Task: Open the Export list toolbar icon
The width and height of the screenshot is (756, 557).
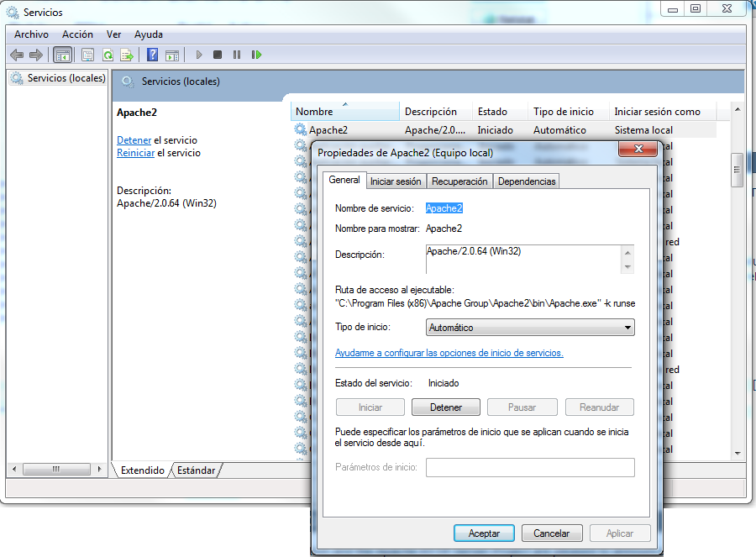Action: point(127,55)
